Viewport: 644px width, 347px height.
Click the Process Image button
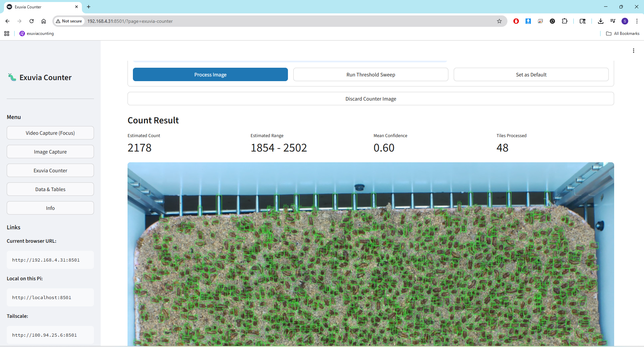[210, 74]
